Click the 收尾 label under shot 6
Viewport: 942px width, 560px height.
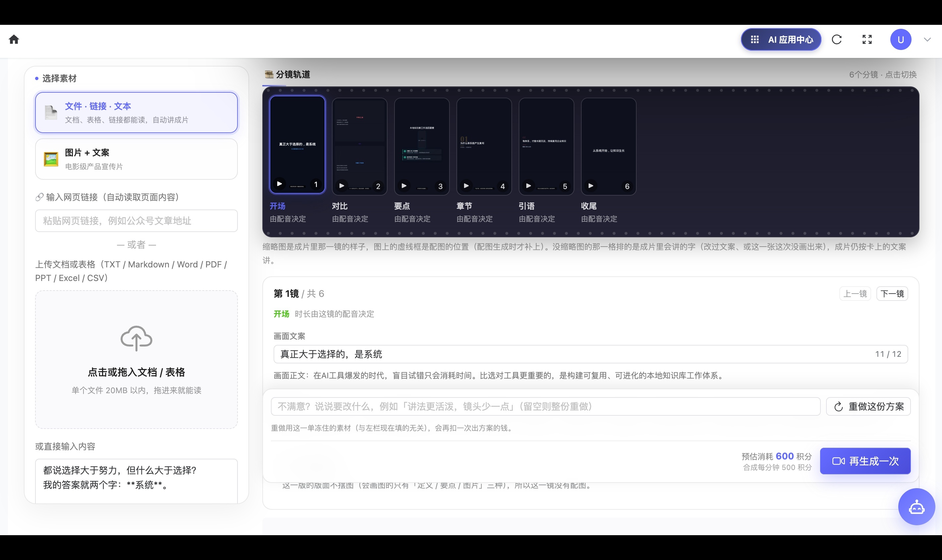pyautogui.click(x=589, y=206)
